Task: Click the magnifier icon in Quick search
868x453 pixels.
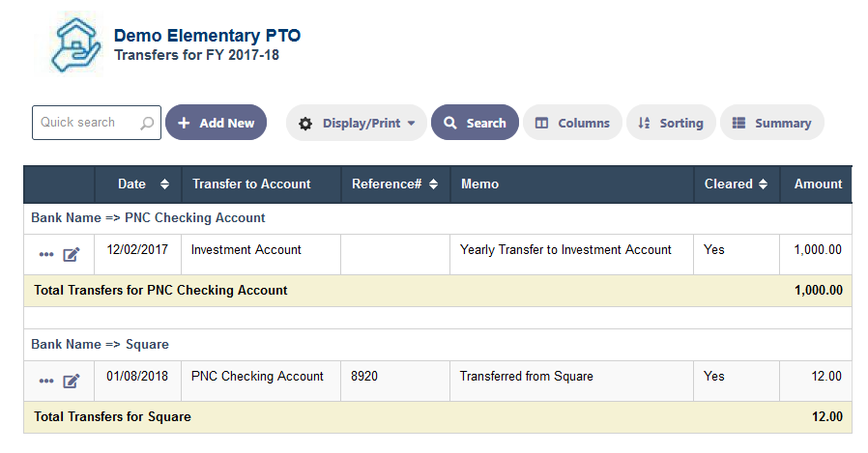Action: tap(147, 123)
